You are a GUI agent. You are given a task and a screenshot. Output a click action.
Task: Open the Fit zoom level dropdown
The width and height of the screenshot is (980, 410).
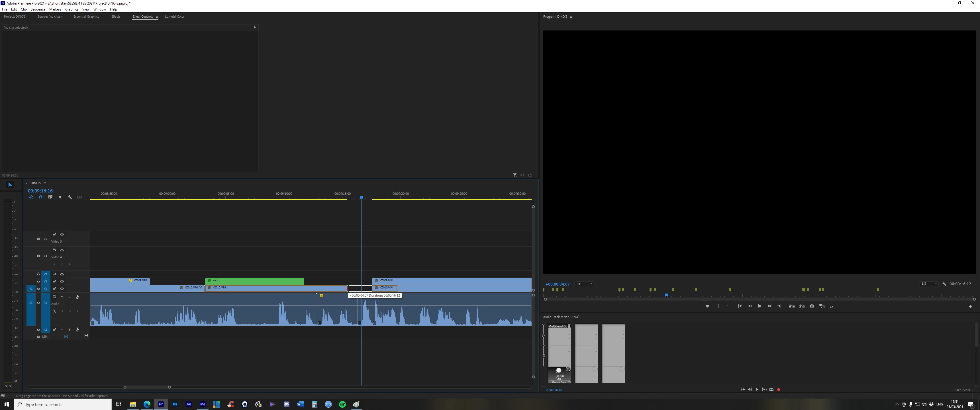click(584, 284)
